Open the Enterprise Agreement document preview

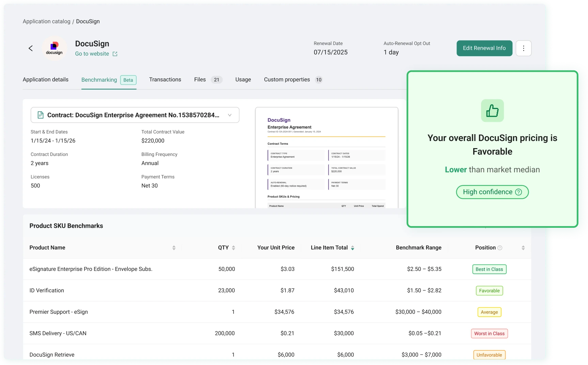[327, 158]
